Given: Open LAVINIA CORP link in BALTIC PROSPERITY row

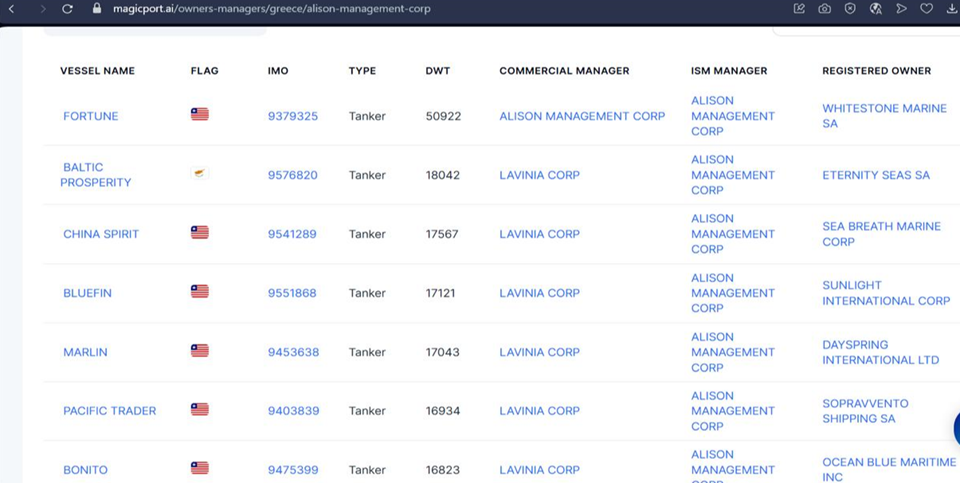Looking at the screenshot, I should pos(539,174).
